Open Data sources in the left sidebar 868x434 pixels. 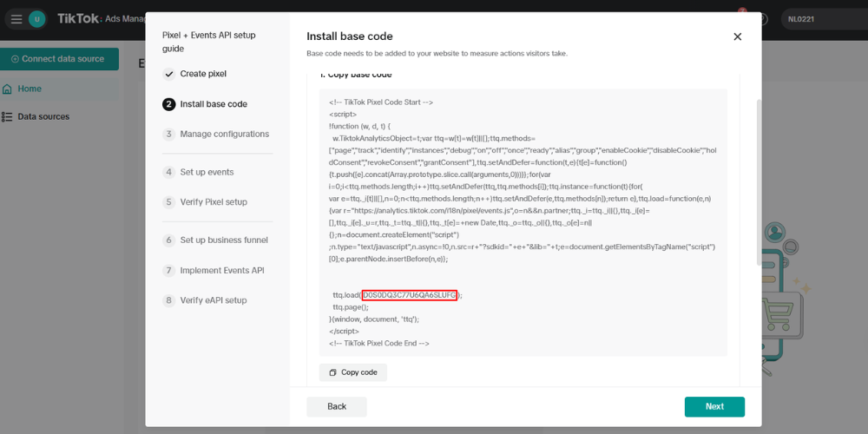point(59,117)
